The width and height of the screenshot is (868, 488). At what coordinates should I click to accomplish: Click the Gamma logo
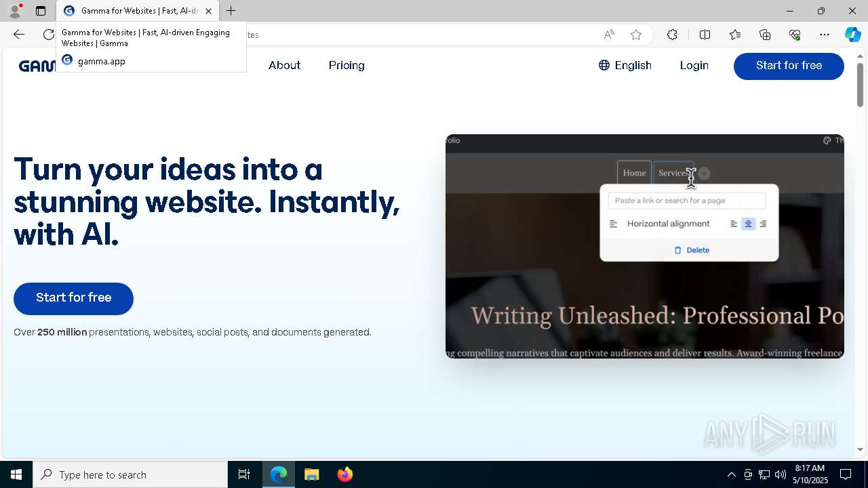point(37,66)
